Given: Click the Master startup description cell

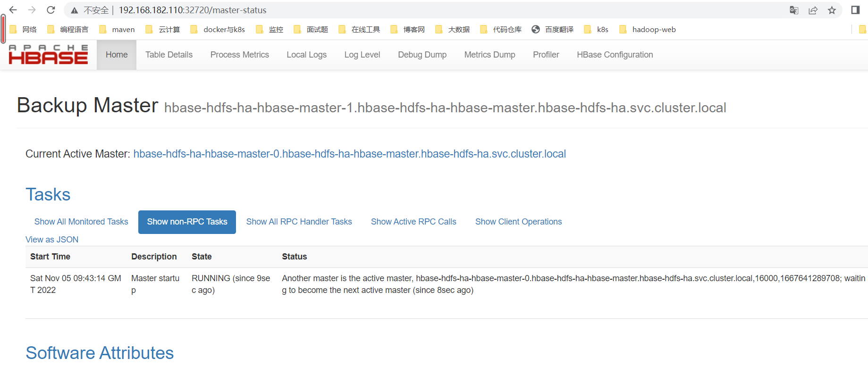Looking at the screenshot, I should [x=155, y=284].
